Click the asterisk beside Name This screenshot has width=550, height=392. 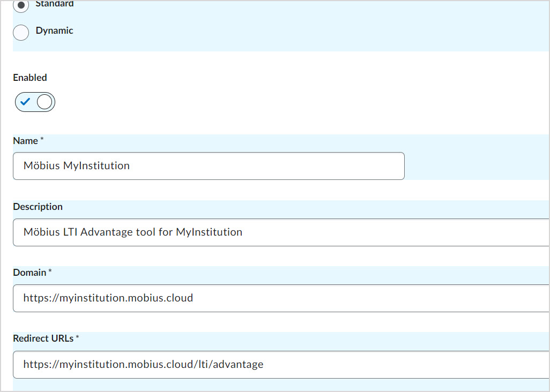coord(41,139)
